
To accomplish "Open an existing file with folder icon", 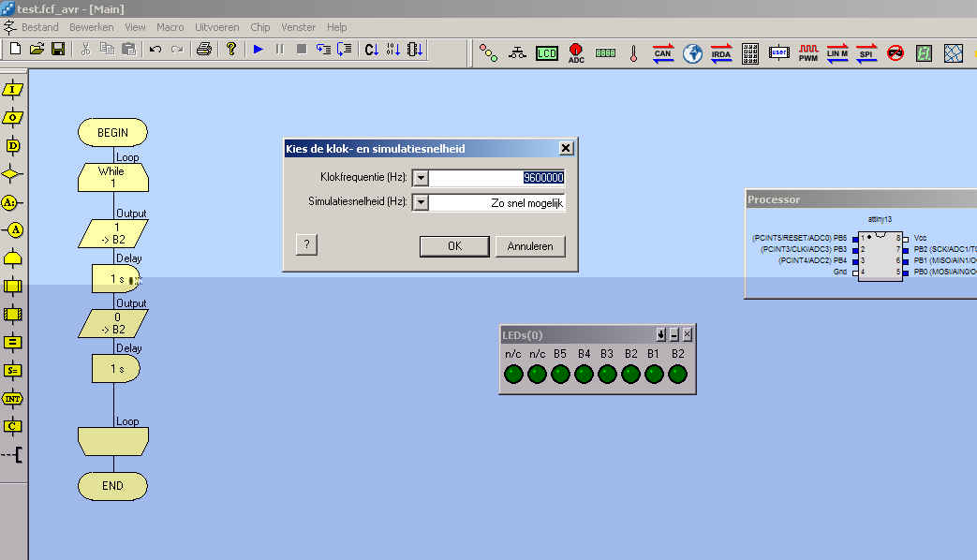I will 37,50.
